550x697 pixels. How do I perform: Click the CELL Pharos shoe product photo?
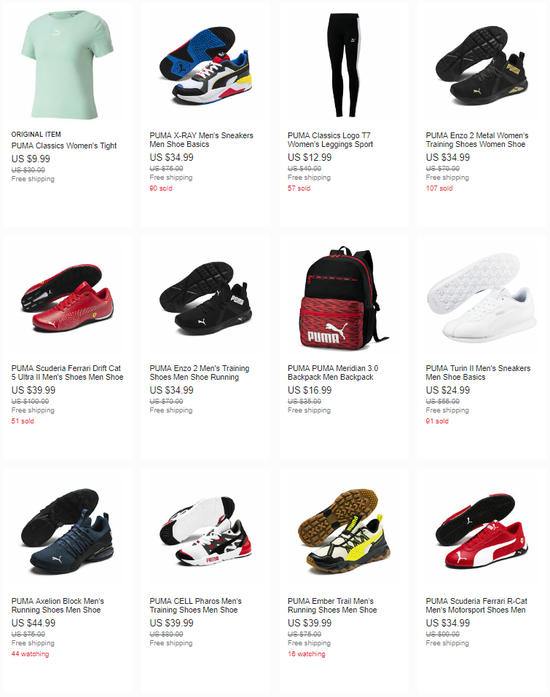click(205, 531)
